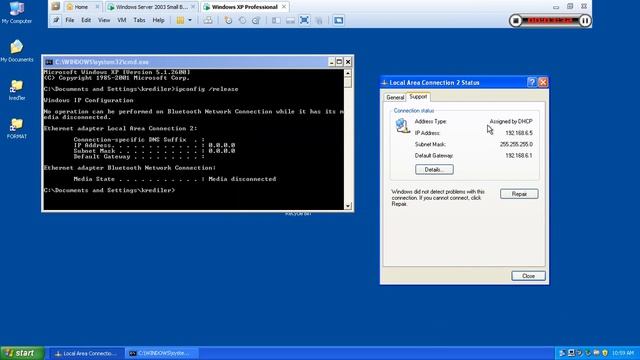This screenshot has height=360, width=640.
Task: Maximize the cmd.exe window
Action: point(339,62)
